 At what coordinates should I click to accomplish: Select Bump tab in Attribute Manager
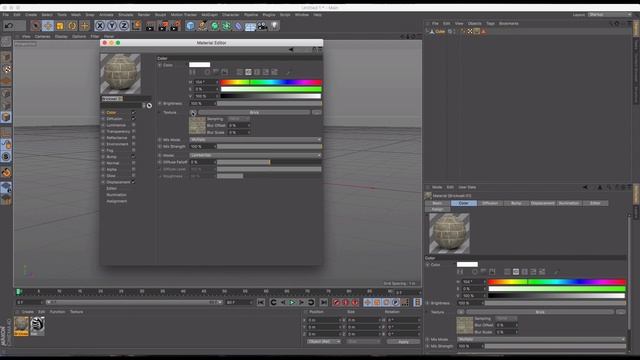(516, 203)
